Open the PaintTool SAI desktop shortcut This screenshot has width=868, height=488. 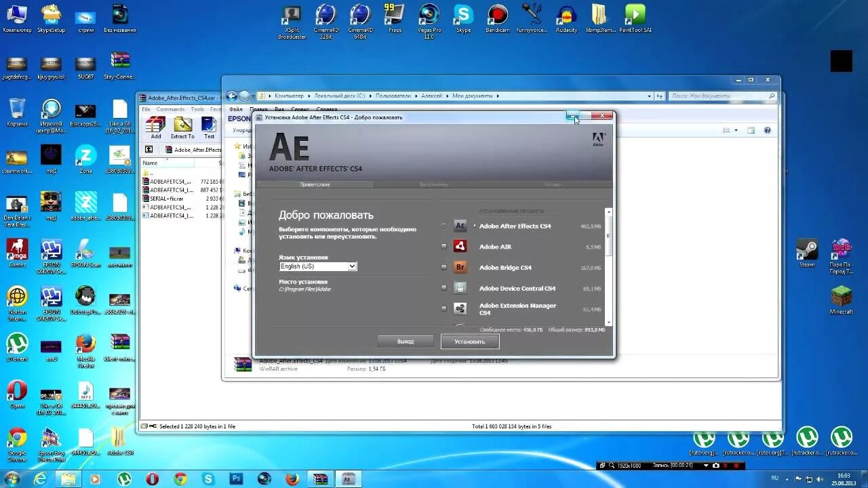coord(635,18)
